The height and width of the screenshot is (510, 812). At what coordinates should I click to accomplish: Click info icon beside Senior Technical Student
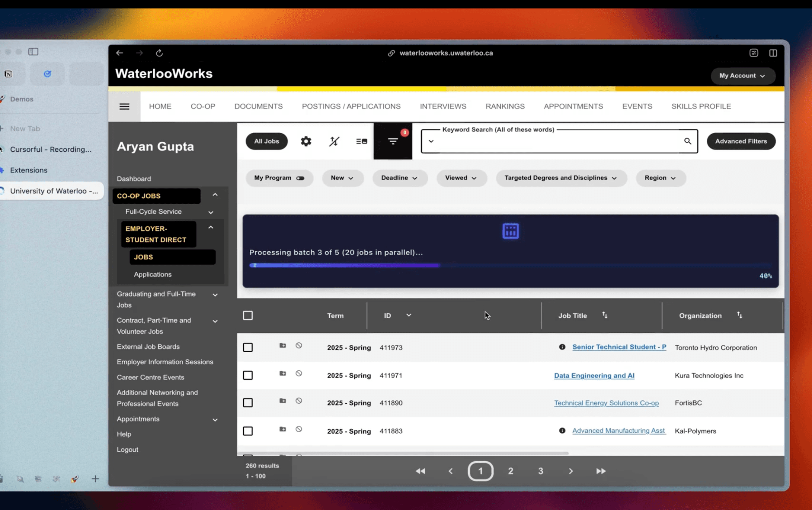coord(562,347)
